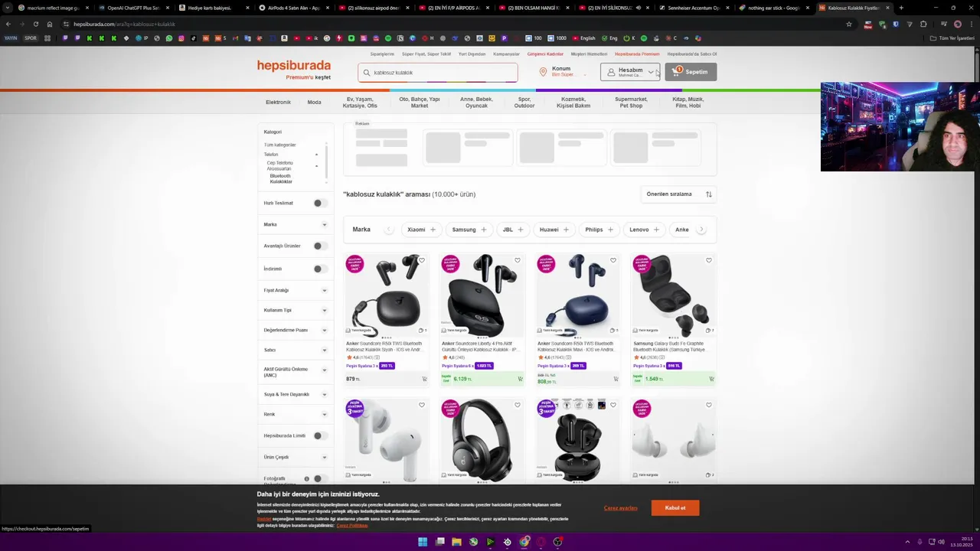Favorite the Samsung Galaxy Buds Fe
Image resolution: width=980 pixels, height=551 pixels.
click(x=709, y=260)
